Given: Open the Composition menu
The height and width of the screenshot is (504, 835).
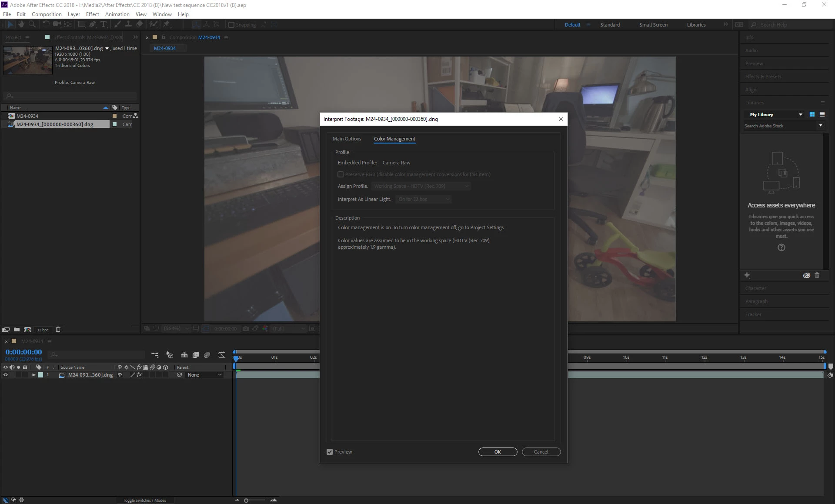Looking at the screenshot, I should pos(47,14).
